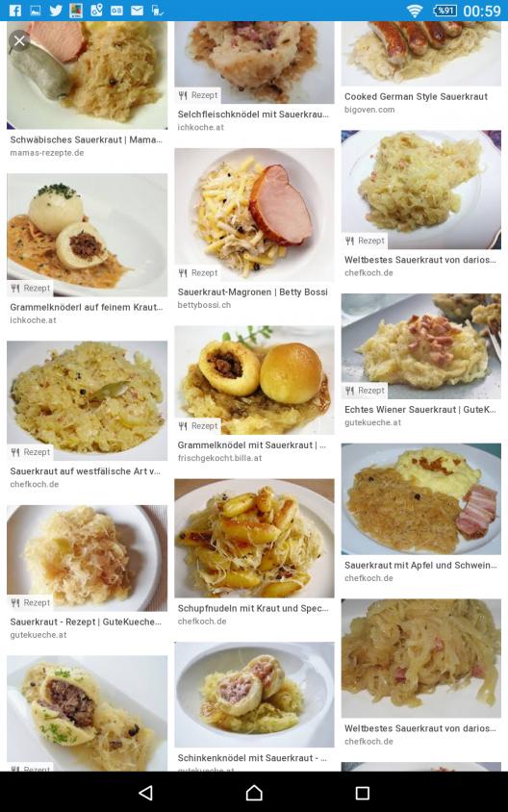Open Grammelknödel mit Sauerkraut image

[254, 380]
